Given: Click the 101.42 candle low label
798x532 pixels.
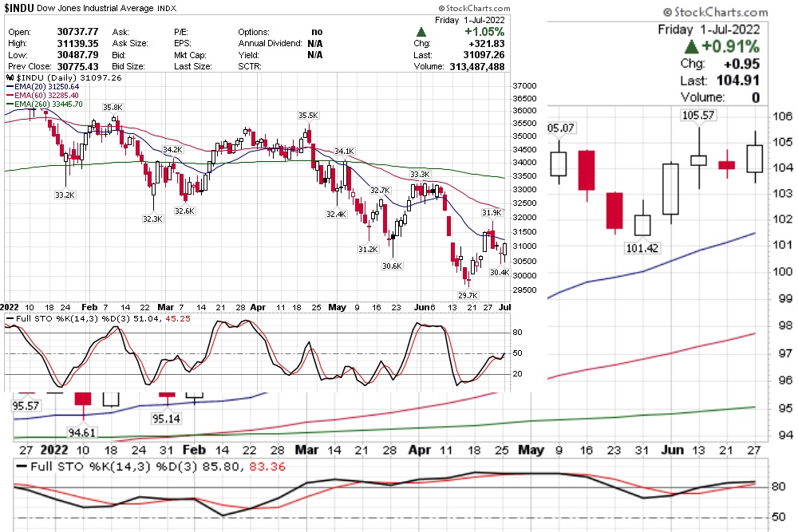Looking at the screenshot, I should tap(642, 248).
